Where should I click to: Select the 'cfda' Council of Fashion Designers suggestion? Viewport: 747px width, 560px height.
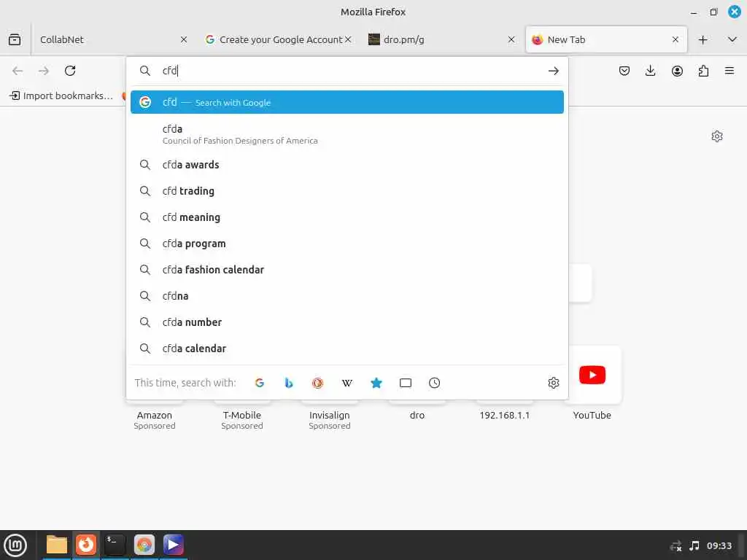coord(347,134)
